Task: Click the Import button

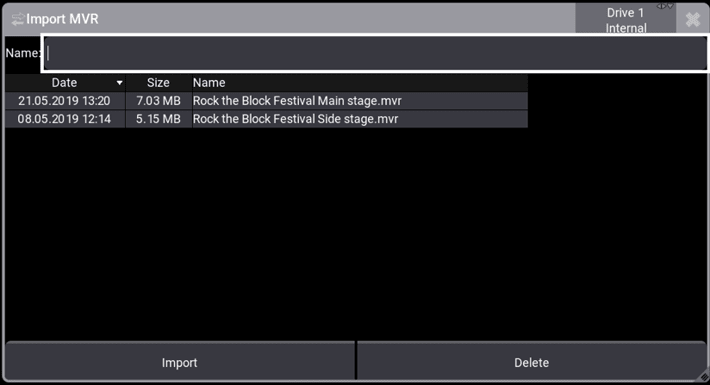Action: [x=180, y=362]
